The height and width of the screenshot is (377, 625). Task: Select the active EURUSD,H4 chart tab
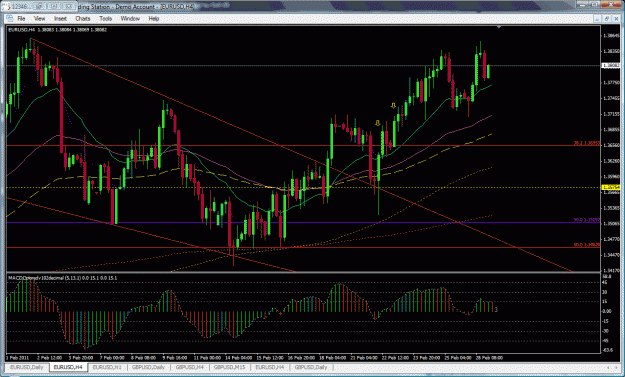click(x=68, y=367)
